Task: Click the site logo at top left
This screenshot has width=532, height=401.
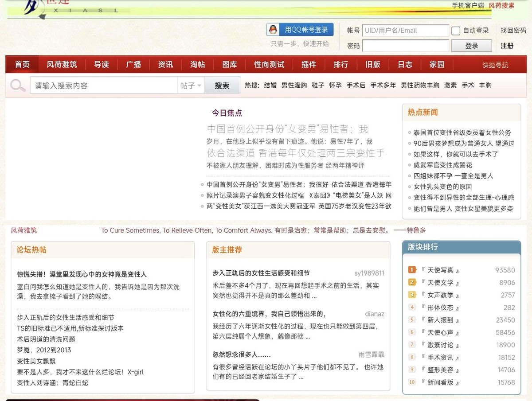Action: [71, 8]
